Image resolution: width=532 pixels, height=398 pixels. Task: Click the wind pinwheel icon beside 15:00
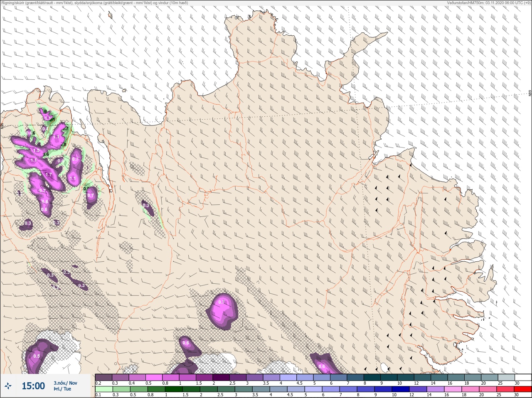click(8, 386)
